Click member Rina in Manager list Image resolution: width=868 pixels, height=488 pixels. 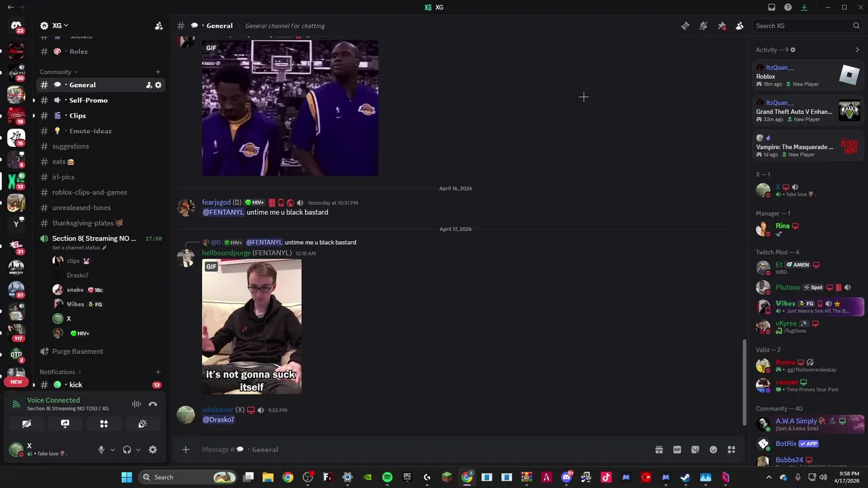pos(808,229)
